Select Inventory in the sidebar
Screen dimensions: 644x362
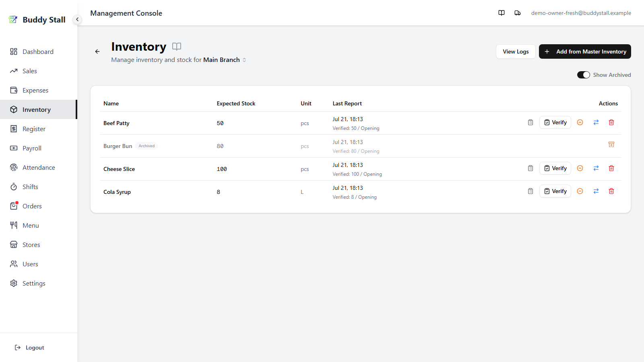[x=38, y=109]
